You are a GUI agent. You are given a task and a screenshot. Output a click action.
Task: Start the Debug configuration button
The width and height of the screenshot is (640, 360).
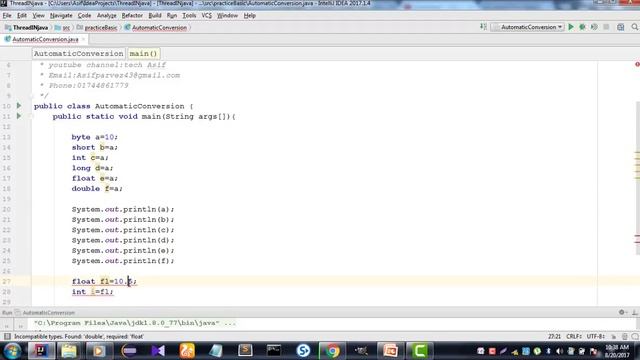pos(582,27)
